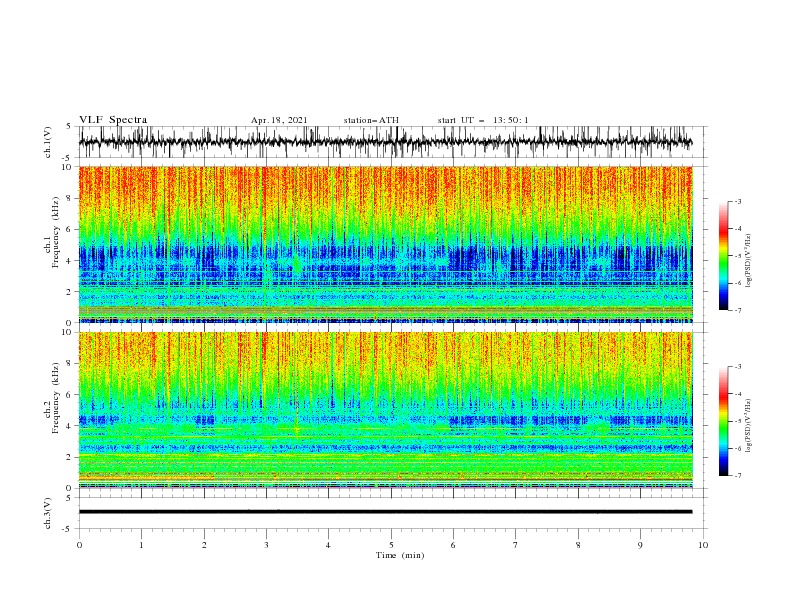
Task: Click the 'VLF Spectra' title text
Action: [113, 120]
